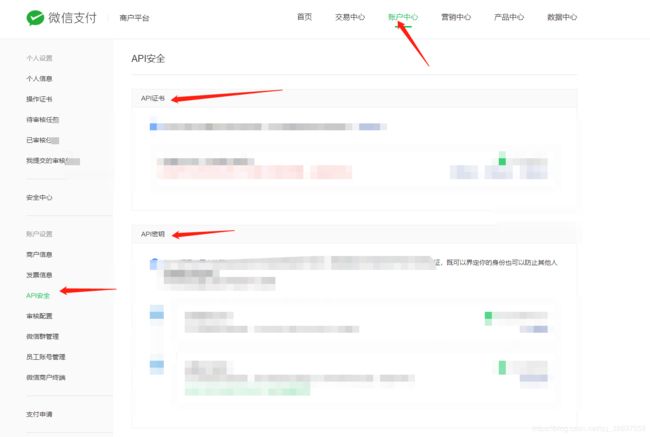Screen dimensions: 650x437
Task: Click the 个人设置 sidebar group header
Action: [x=39, y=58]
